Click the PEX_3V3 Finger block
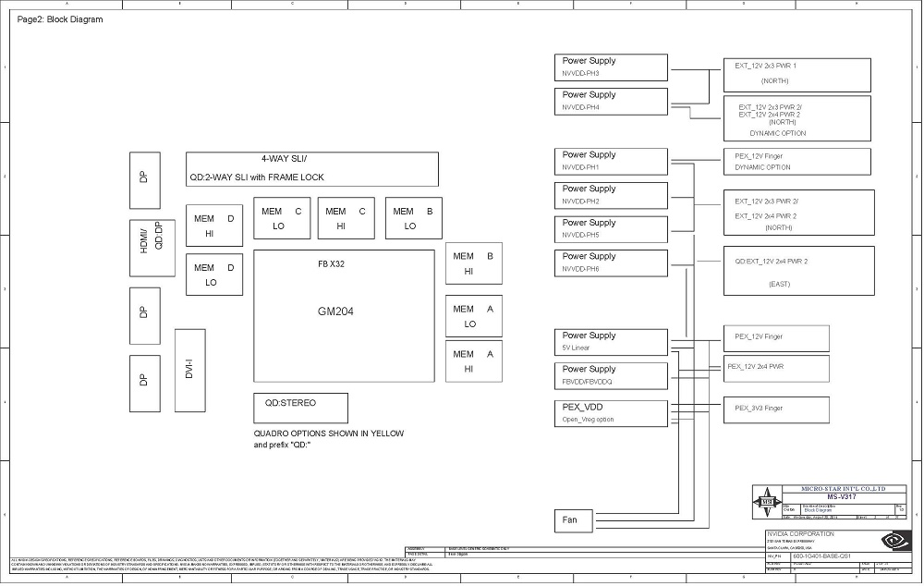The height and width of the screenshot is (586, 924). pos(775,408)
